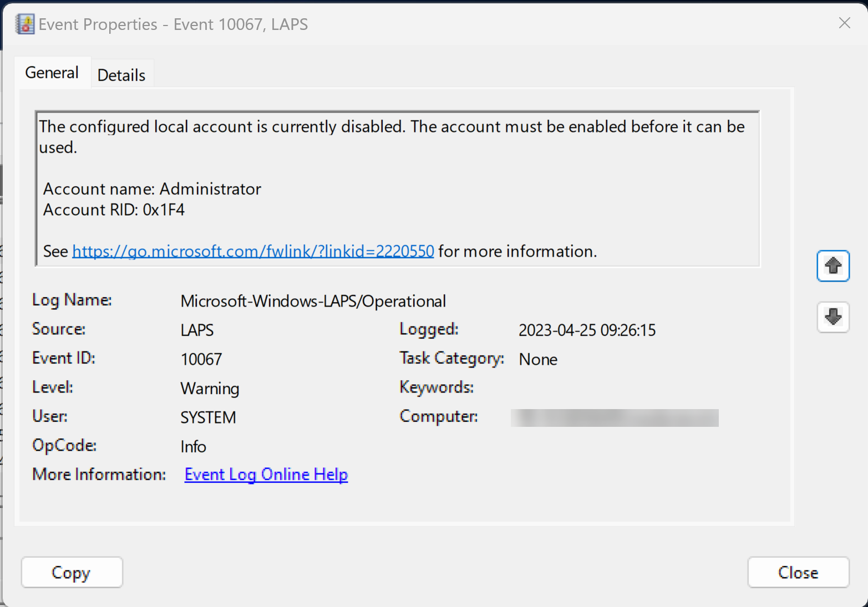The width and height of the screenshot is (868, 607).
Task: Click the blurred Computer name field
Action: pos(614,417)
